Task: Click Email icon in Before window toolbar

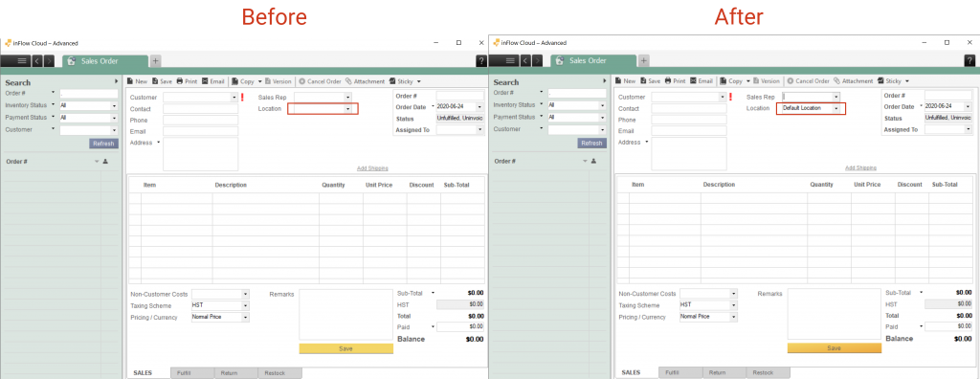Action: click(205, 81)
